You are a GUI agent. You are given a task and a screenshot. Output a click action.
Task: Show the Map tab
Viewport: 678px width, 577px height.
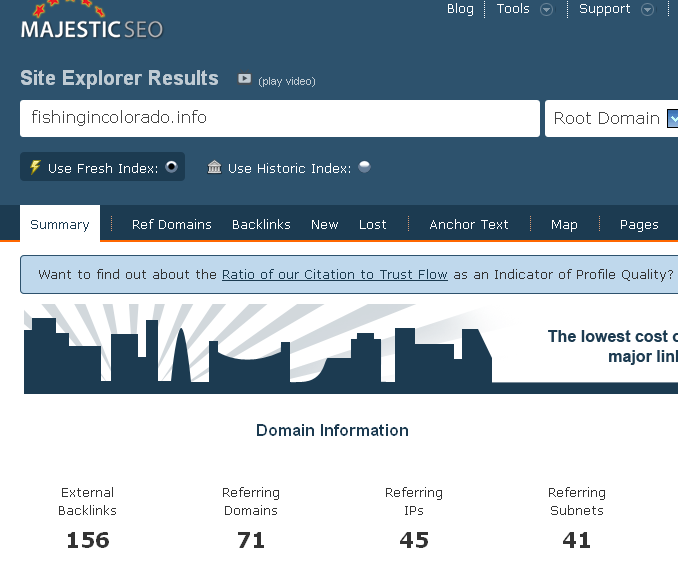pos(564,224)
